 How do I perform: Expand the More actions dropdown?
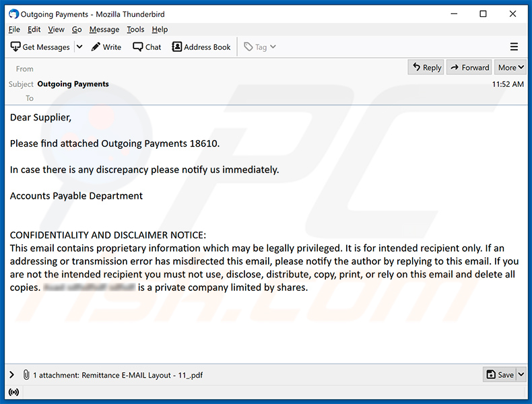pyautogui.click(x=510, y=67)
